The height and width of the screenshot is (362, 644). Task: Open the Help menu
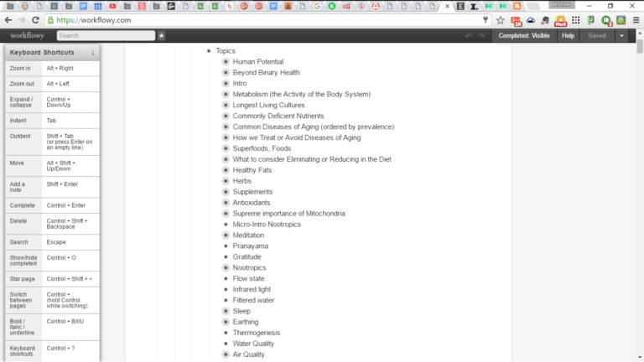coord(568,36)
